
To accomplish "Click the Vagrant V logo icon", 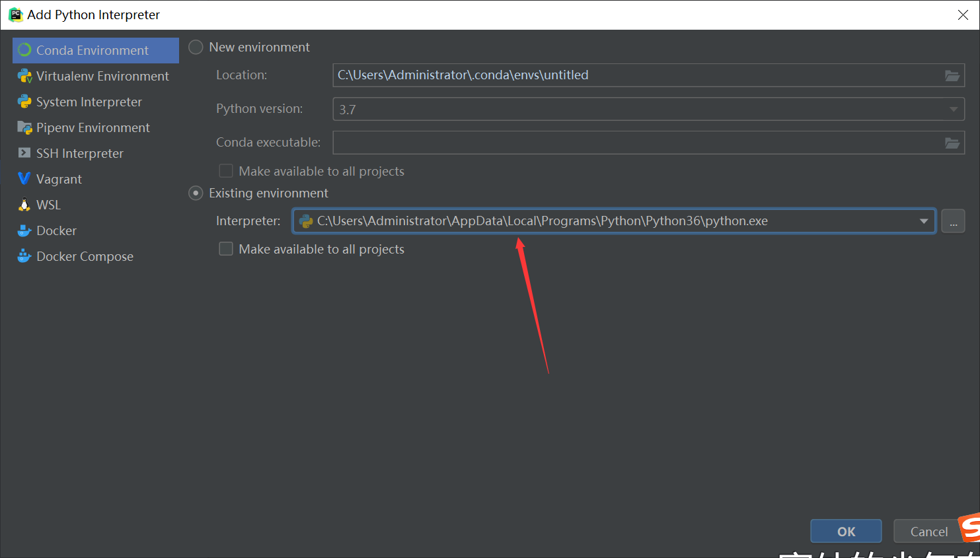I will pos(24,178).
